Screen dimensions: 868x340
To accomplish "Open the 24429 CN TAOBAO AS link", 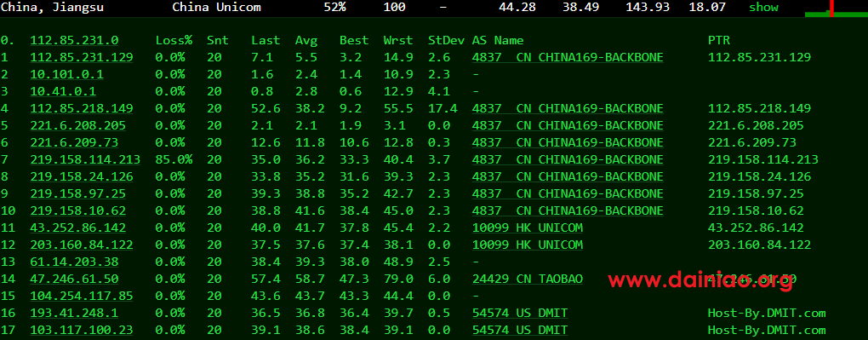I will tap(528, 279).
